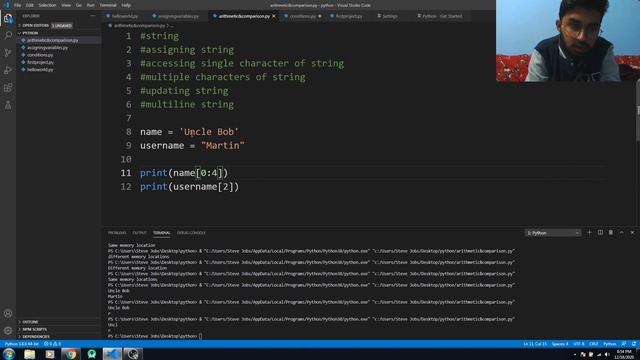Click the errors and warnings status indicator
Viewport: 640px width, 360px height.
click(x=52, y=344)
